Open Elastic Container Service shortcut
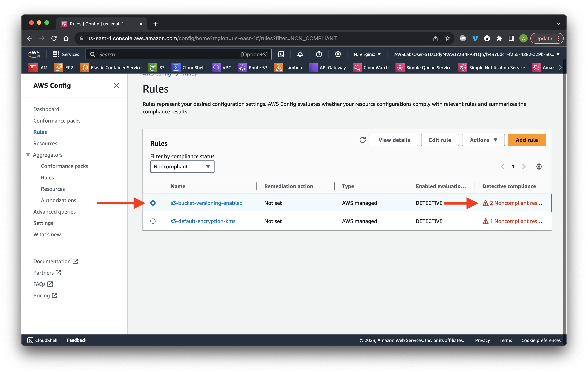588x374 pixels. coord(111,68)
